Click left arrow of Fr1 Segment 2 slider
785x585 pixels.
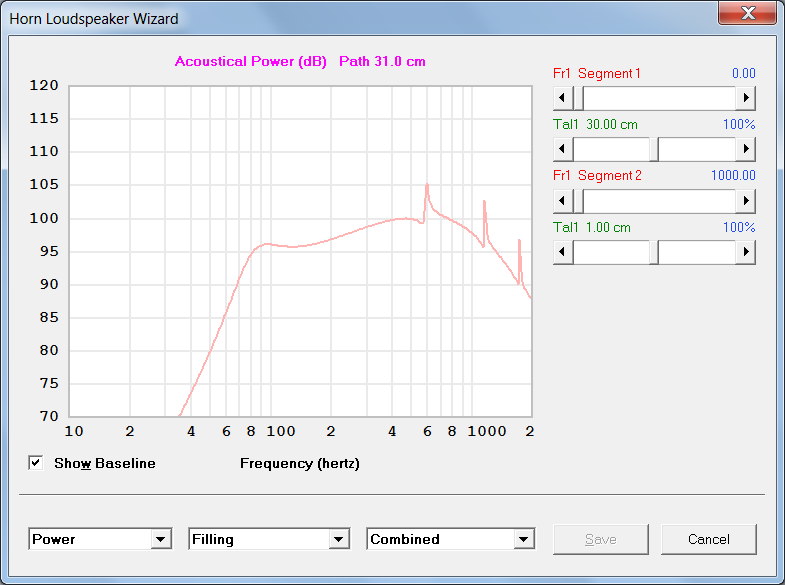tap(563, 201)
